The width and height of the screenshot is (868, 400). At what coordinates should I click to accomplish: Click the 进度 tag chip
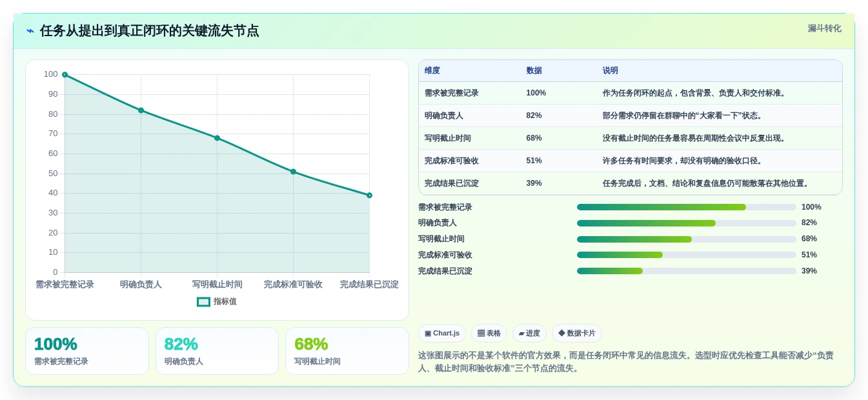point(529,334)
